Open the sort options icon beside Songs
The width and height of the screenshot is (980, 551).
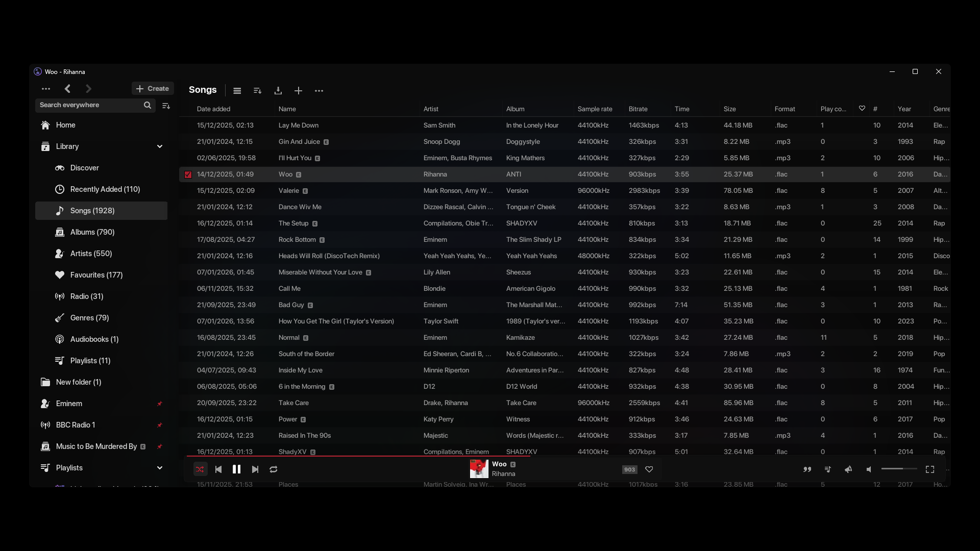tap(258, 91)
